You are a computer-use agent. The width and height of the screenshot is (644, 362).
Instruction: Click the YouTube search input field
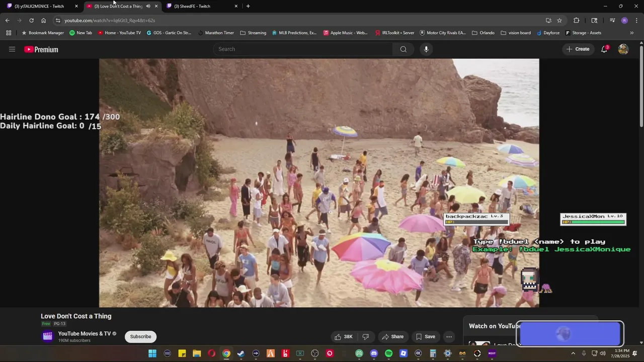click(x=303, y=49)
